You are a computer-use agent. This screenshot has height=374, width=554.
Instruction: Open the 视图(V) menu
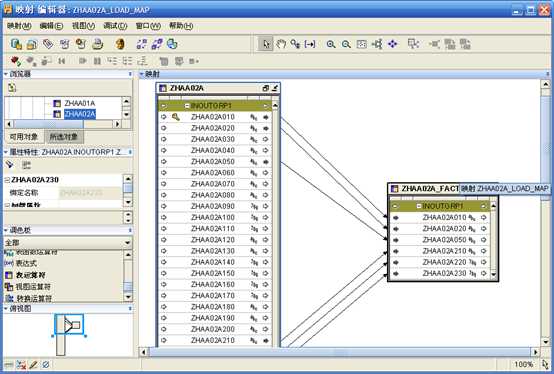(x=83, y=26)
